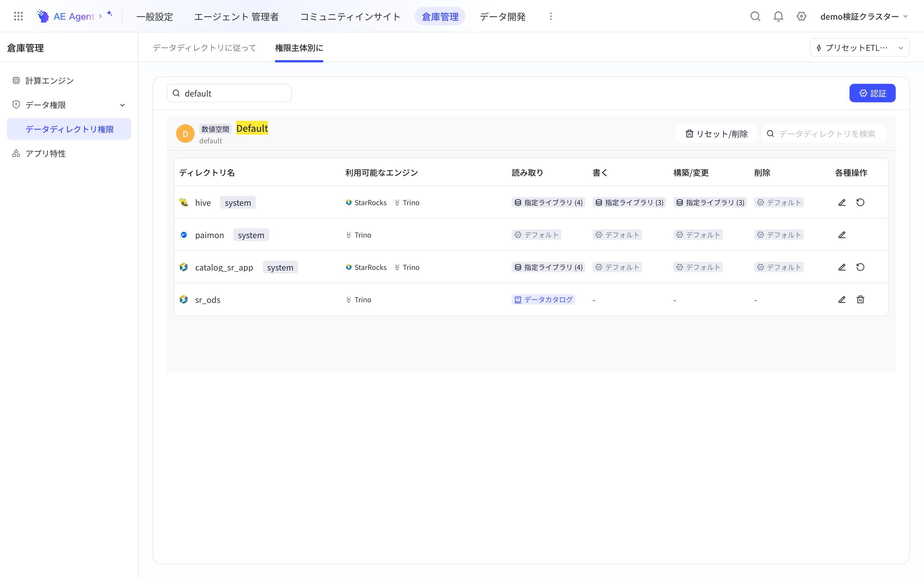The height and width of the screenshot is (578, 924).
Task: Click the edit pencil for hive row
Action: [842, 202]
